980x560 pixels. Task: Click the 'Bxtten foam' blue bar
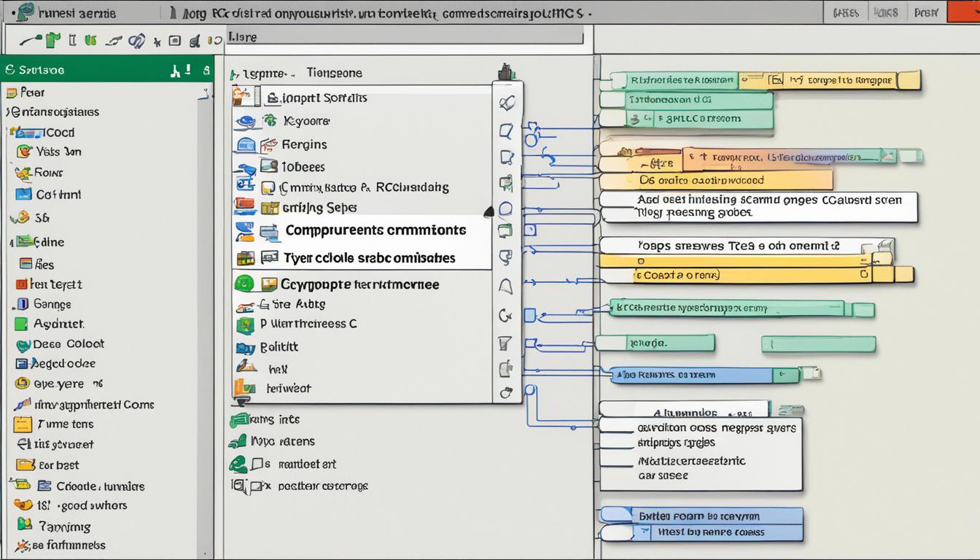click(x=700, y=516)
